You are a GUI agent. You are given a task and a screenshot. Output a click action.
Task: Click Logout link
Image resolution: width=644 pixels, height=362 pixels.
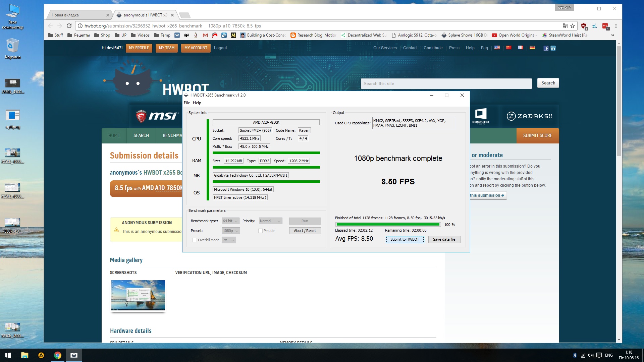(220, 48)
